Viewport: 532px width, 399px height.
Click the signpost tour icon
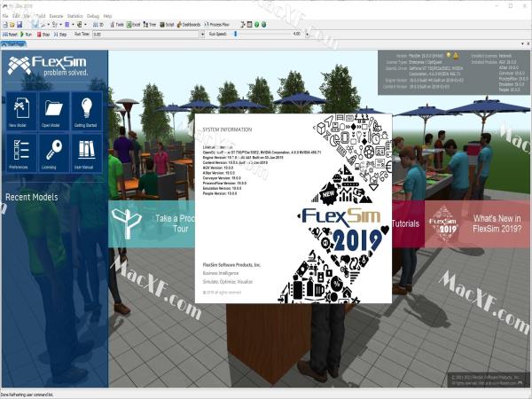pyautogui.click(x=126, y=224)
